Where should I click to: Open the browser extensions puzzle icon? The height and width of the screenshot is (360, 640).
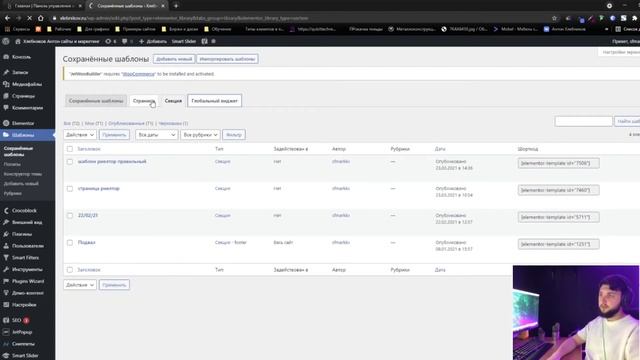pyautogui.click(x=634, y=18)
